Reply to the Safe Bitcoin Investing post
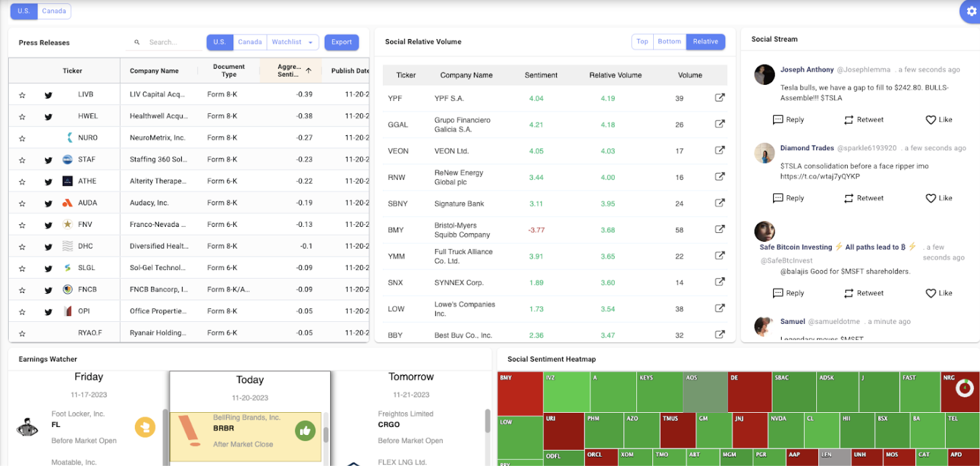Viewport: 980px width, 466px height. (788, 293)
